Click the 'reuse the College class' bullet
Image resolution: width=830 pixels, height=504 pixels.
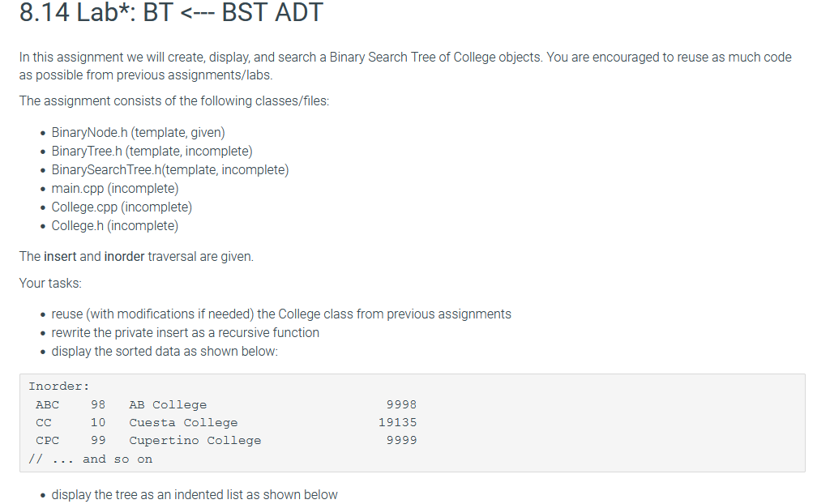(281, 314)
